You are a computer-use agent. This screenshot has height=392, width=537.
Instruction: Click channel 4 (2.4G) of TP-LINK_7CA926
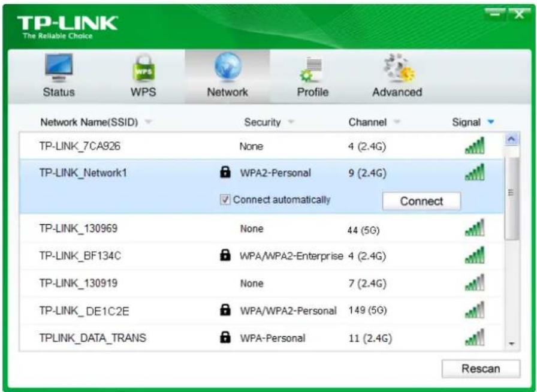367,146
